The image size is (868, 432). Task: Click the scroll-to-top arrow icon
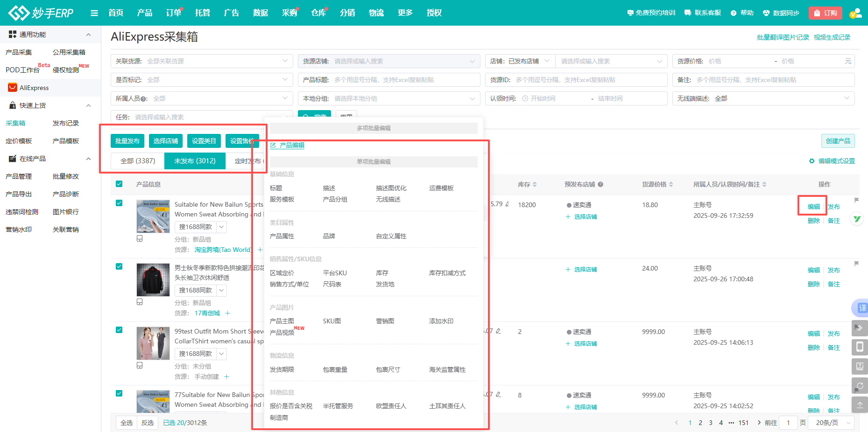pos(860,404)
